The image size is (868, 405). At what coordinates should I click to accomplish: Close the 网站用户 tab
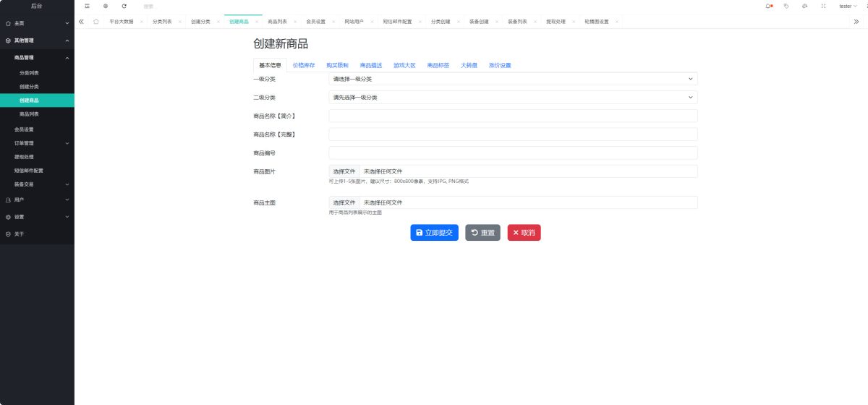(371, 22)
